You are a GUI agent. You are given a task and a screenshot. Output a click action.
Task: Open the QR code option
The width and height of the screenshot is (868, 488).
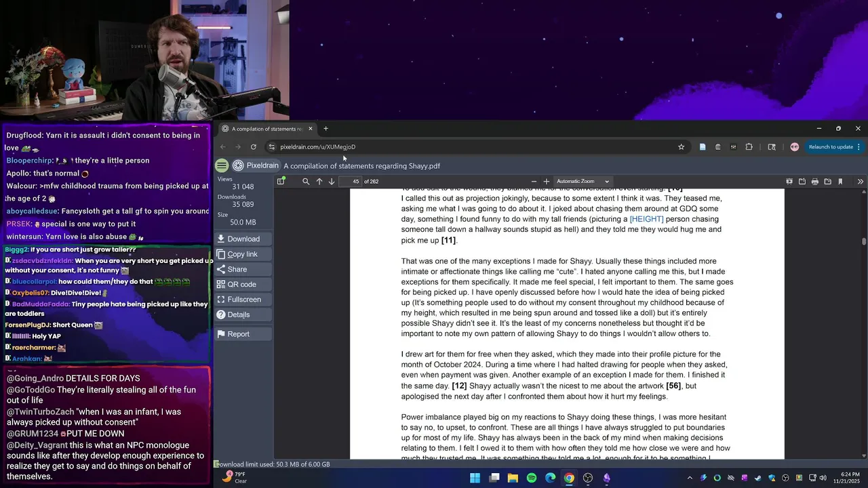(243, 284)
